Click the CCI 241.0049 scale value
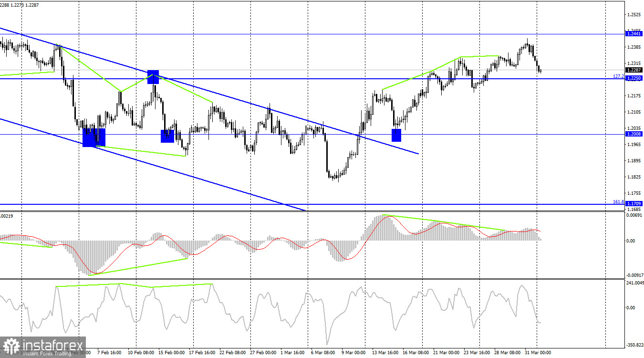Screen dimensions: 644x358 point(634,283)
